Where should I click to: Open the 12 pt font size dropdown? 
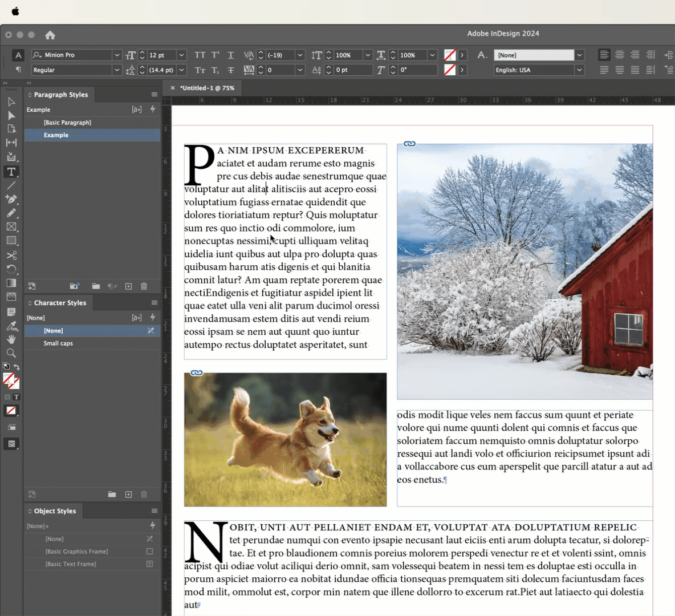pyautogui.click(x=182, y=55)
